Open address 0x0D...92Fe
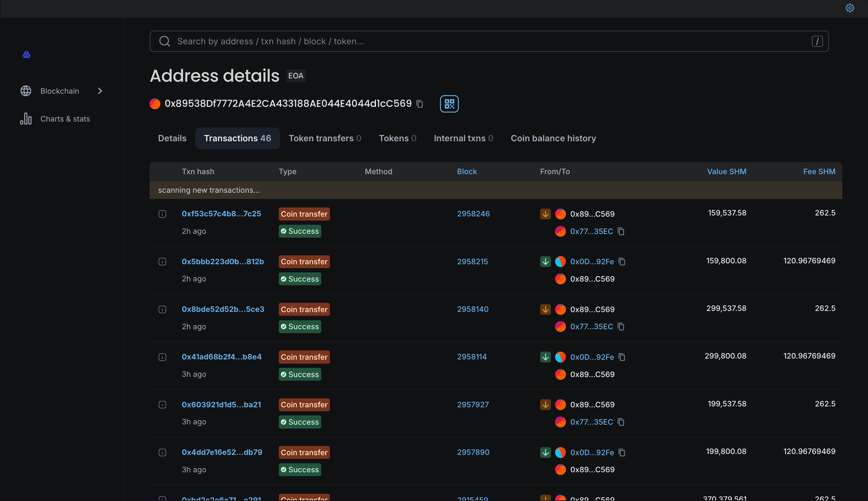The width and height of the screenshot is (868, 501). tap(592, 262)
